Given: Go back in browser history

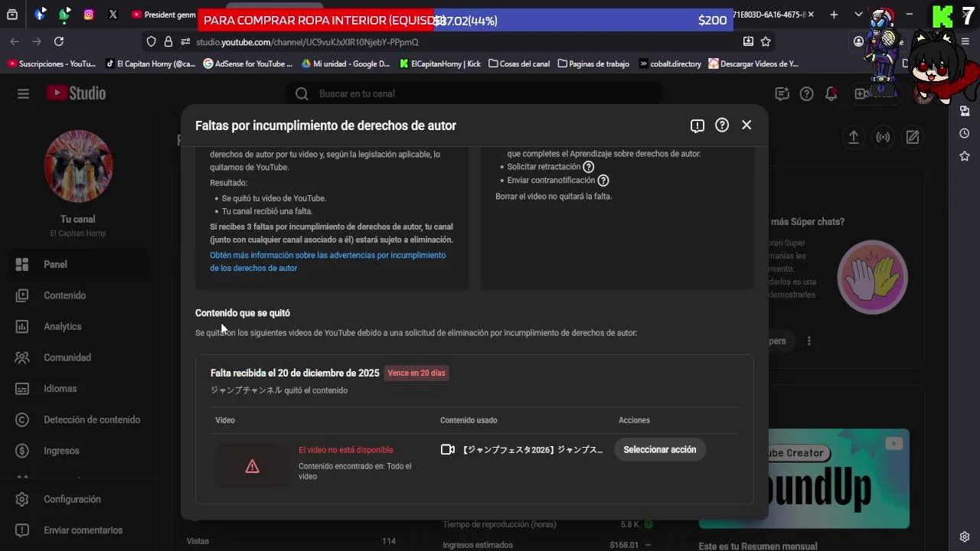Looking at the screenshot, I should (x=15, y=41).
